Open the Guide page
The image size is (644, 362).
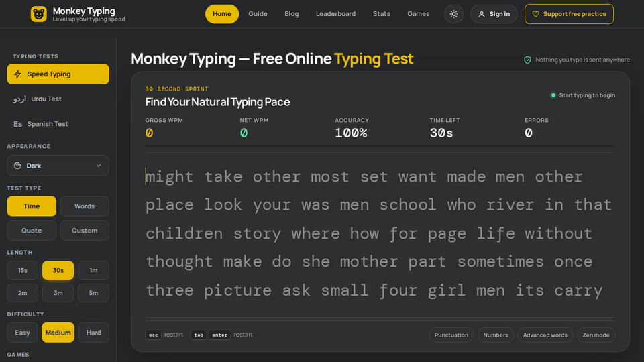[x=258, y=14]
